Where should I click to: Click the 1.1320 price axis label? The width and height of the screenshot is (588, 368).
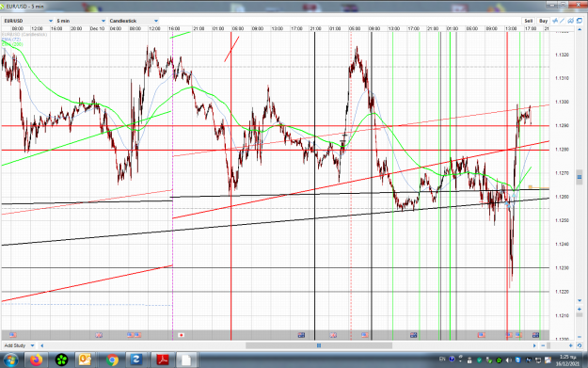pyautogui.click(x=562, y=55)
